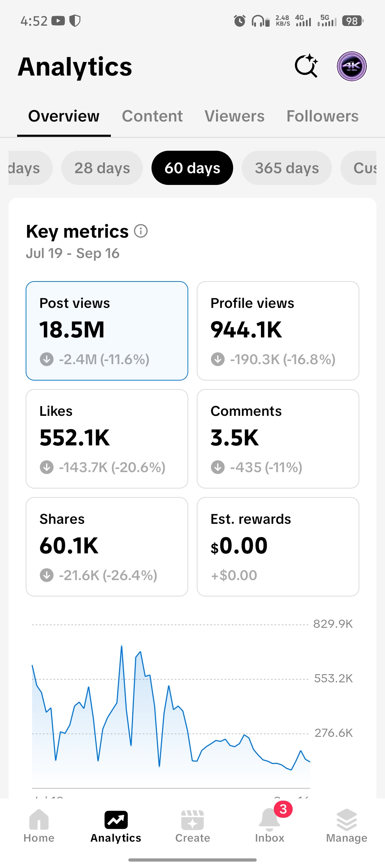This screenshot has width=385, height=868.
Task: Select the 365 days range chip
Action: point(287,168)
